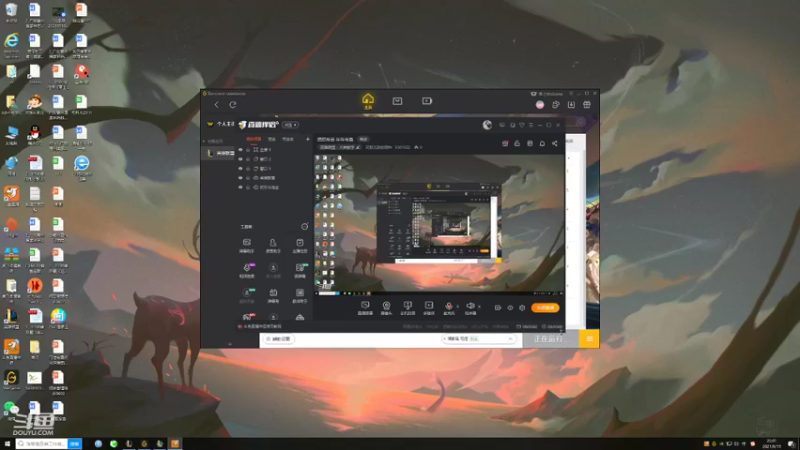Select the orange highlighted scene tab
Viewport: 800px width, 450px height.
click(x=253, y=139)
